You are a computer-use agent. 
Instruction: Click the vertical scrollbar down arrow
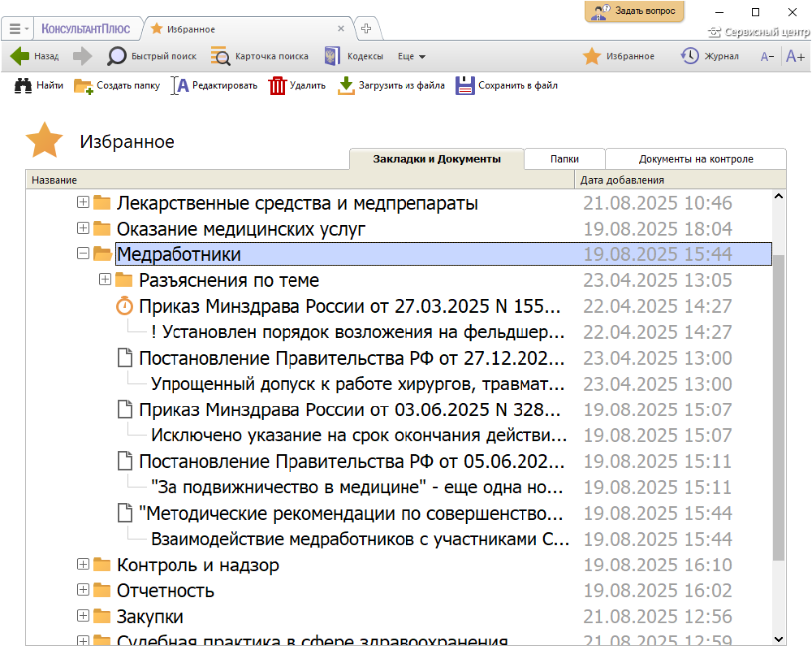(779, 639)
